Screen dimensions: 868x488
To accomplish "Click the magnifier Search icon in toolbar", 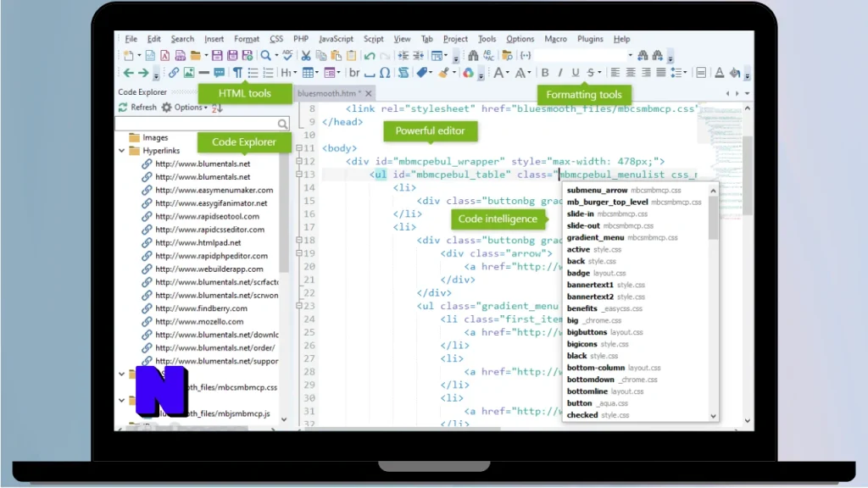I will coord(265,55).
